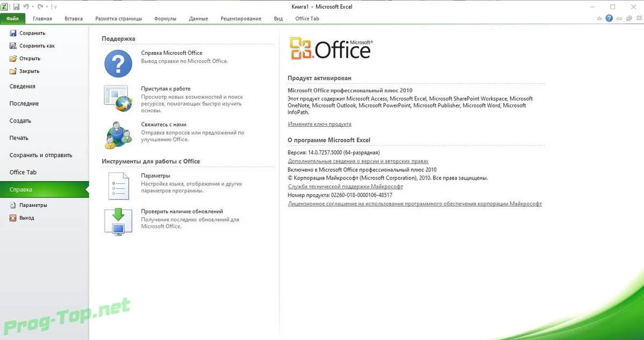
Task: Click the Excel application icon in title bar
Action: pos(5,6)
